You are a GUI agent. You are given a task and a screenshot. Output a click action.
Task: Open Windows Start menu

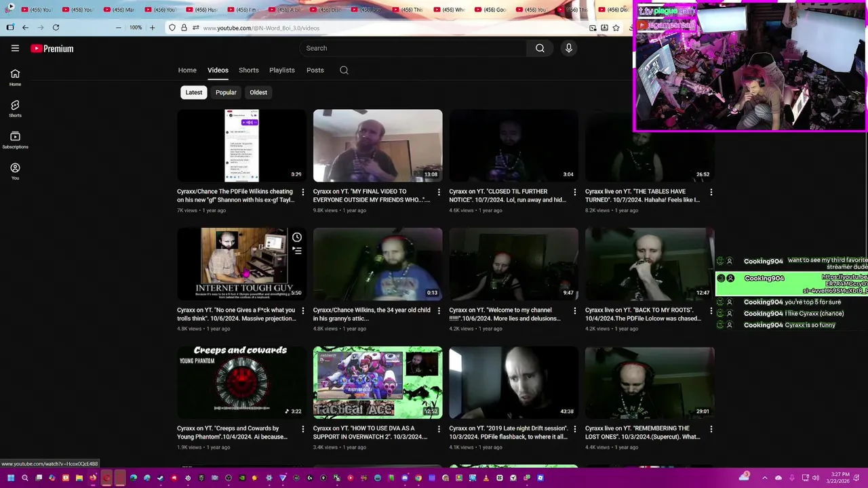11,478
